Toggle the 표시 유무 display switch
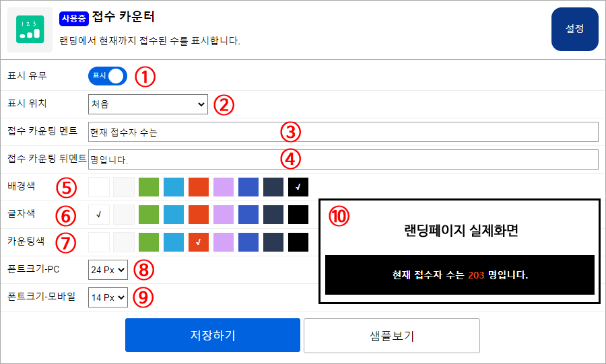 [107, 76]
